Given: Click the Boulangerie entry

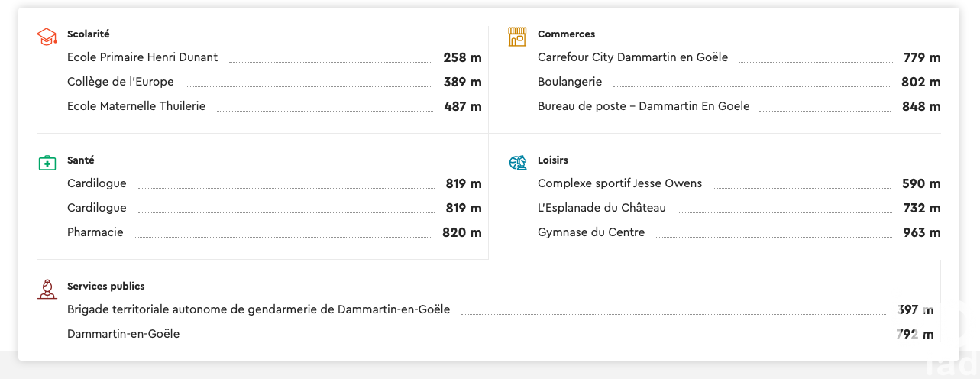Looking at the screenshot, I should pos(570,82).
